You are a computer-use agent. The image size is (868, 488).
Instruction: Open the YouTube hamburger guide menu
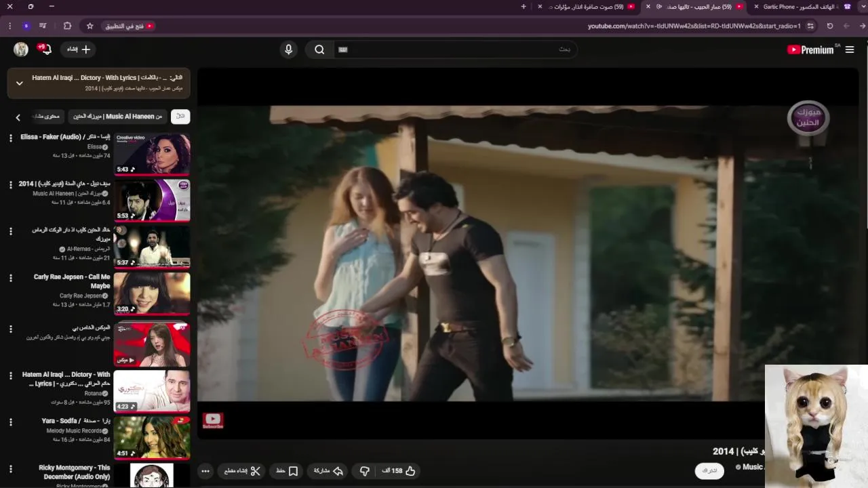pyautogui.click(x=850, y=49)
